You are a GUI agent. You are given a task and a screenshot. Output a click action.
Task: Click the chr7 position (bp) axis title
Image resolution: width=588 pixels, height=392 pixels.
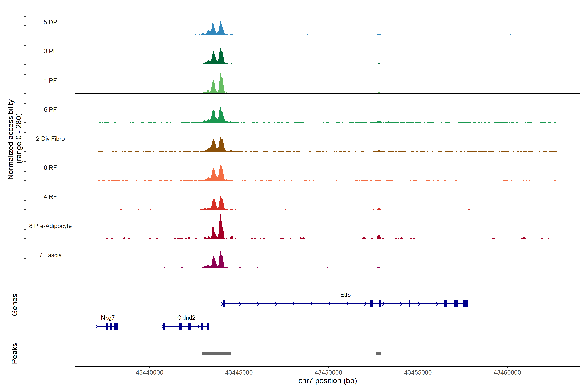click(x=327, y=381)
